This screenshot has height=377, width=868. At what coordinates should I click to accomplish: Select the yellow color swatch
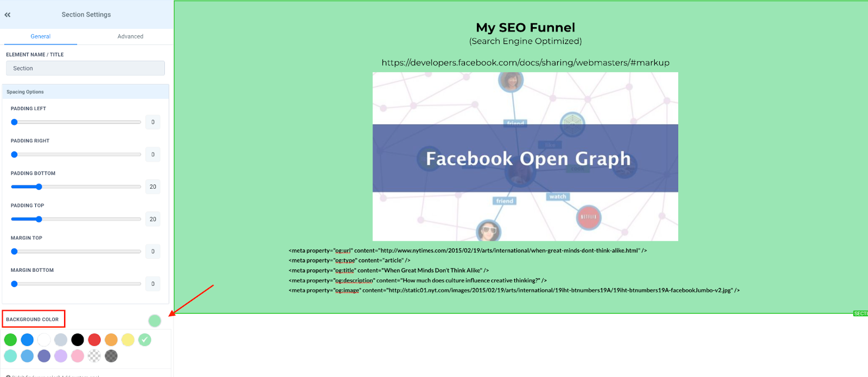[128, 340]
